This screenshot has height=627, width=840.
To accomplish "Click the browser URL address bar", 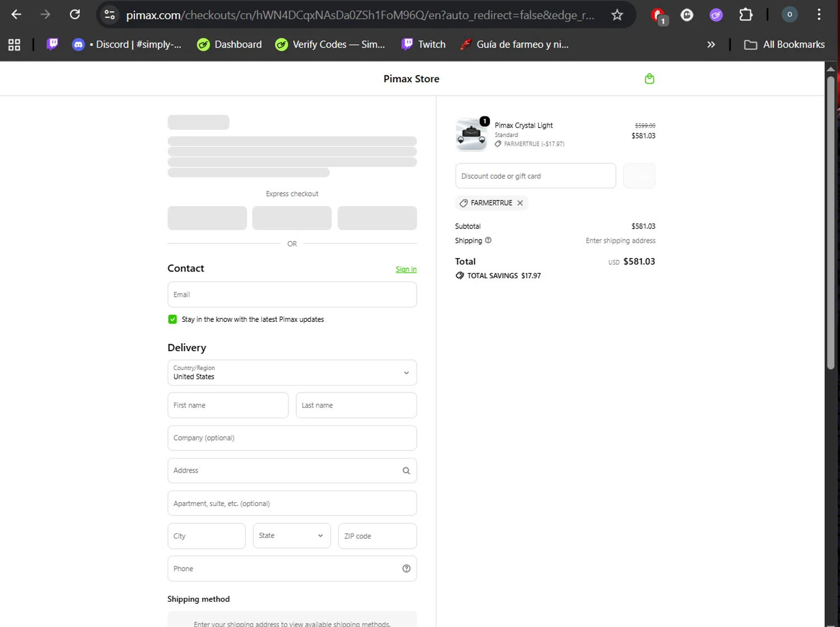I will [360, 15].
